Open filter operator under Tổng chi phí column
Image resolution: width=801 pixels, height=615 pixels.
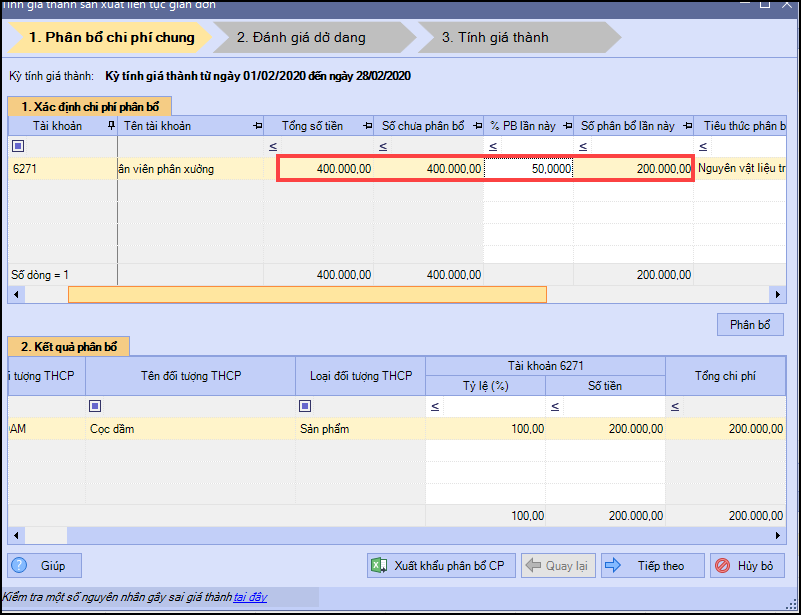675,406
